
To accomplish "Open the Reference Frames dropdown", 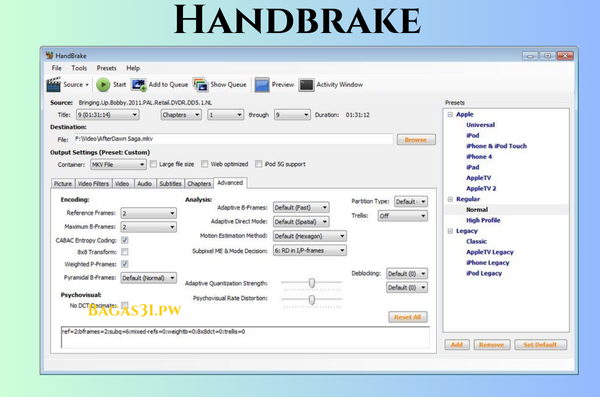I will 148,213.
